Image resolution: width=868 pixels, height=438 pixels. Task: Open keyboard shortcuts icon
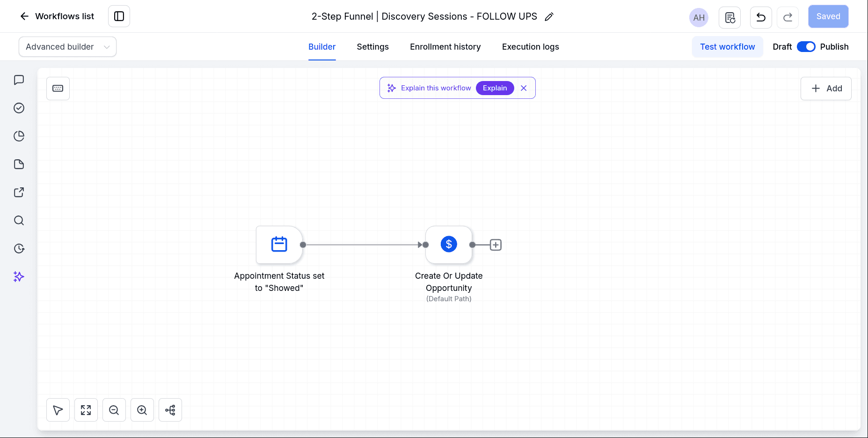coord(58,89)
